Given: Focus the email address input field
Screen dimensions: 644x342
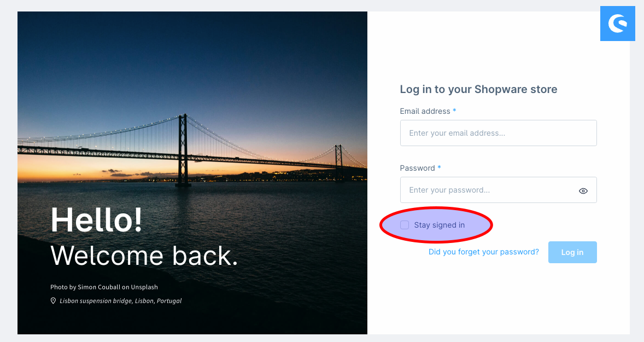Looking at the screenshot, I should pos(497,133).
